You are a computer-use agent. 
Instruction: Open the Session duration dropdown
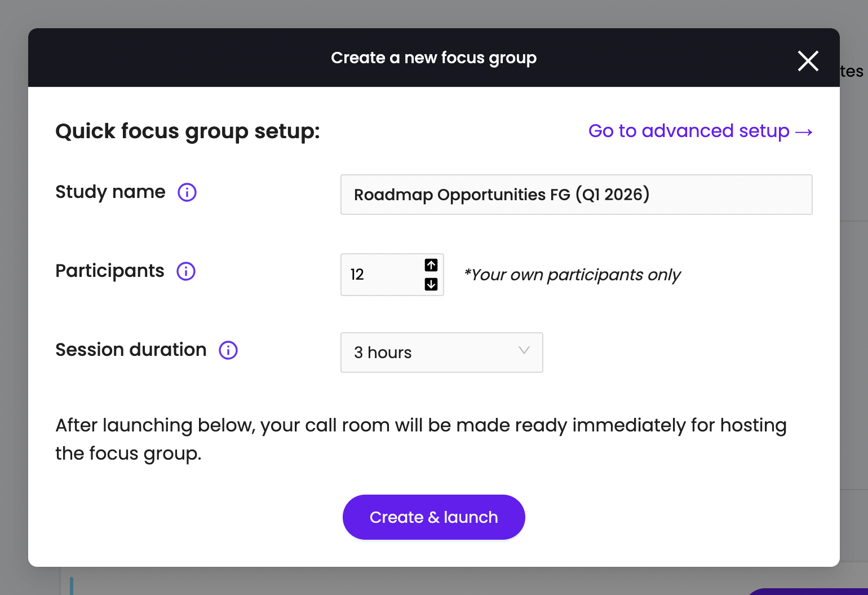[441, 352]
